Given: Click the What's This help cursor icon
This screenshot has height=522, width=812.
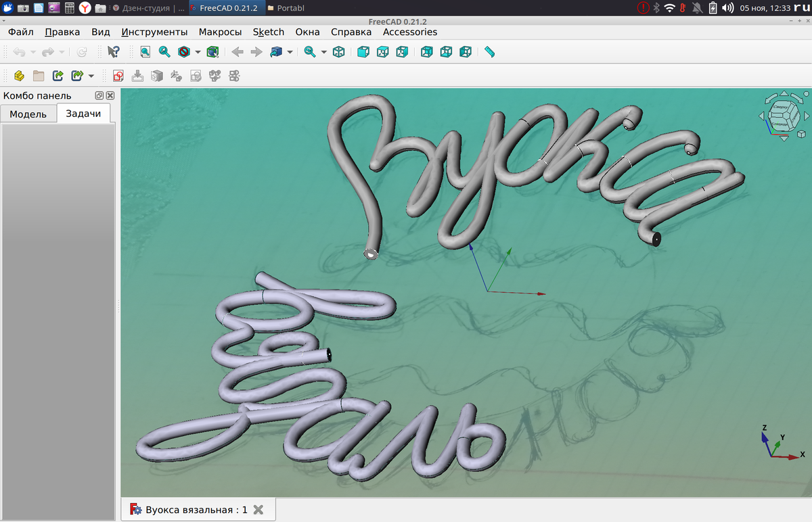Looking at the screenshot, I should pos(114,52).
